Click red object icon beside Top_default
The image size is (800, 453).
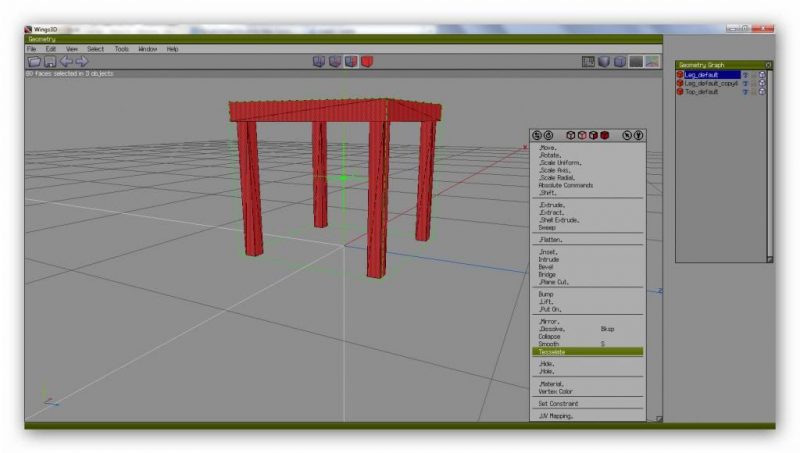click(x=680, y=92)
